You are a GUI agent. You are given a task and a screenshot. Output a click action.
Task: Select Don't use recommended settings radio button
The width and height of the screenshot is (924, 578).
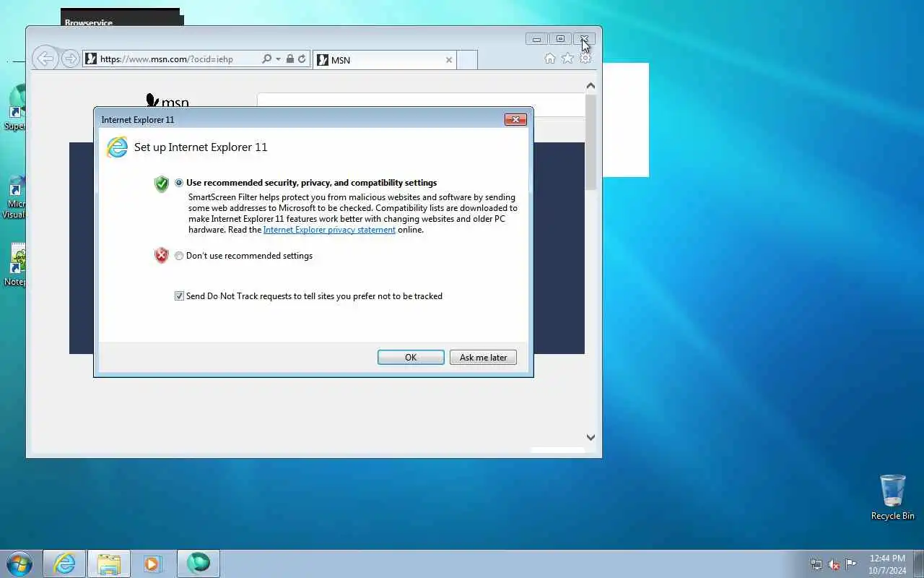tap(179, 256)
